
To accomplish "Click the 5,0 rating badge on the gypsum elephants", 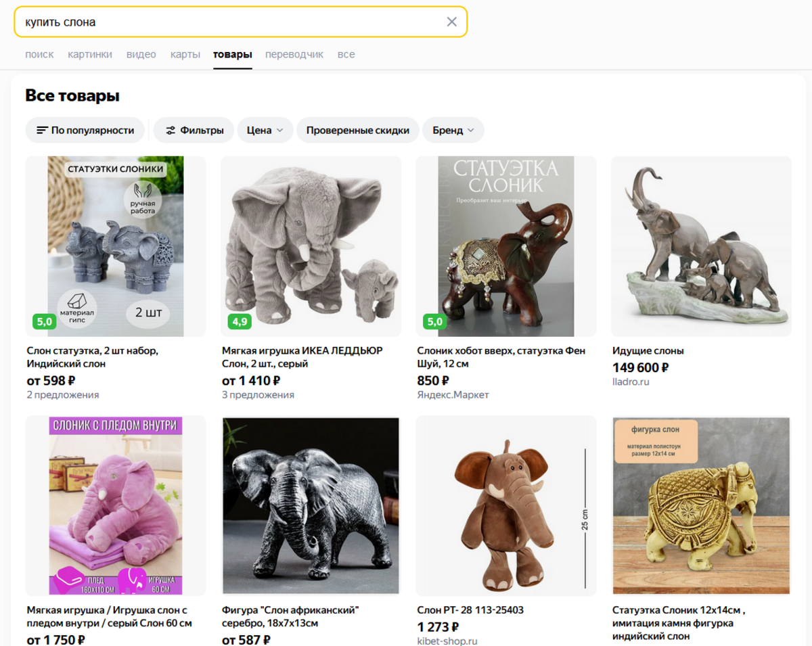I will tap(45, 321).
